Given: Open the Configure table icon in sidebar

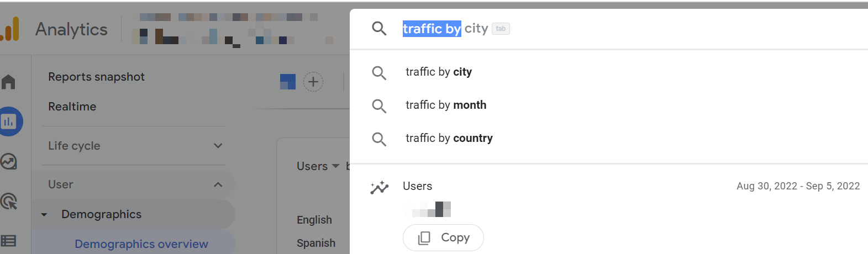Looking at the screenshot, I should [8, 241].
